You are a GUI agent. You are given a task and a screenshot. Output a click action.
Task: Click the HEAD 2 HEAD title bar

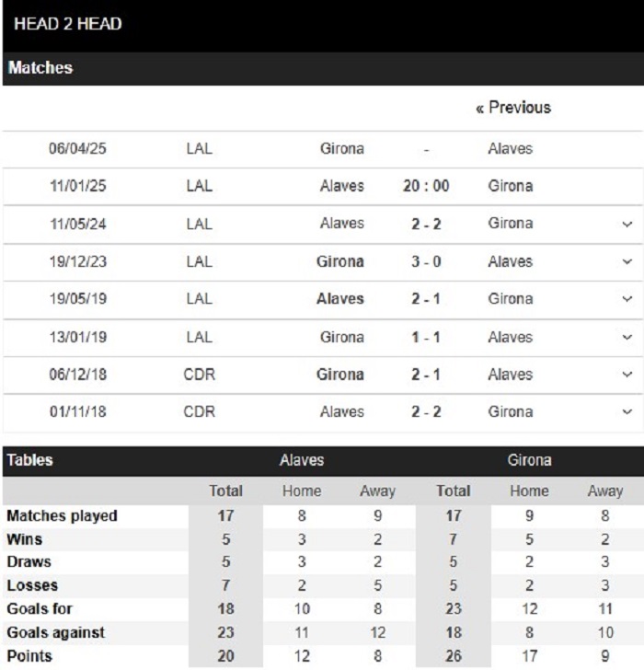coord(323,26)
